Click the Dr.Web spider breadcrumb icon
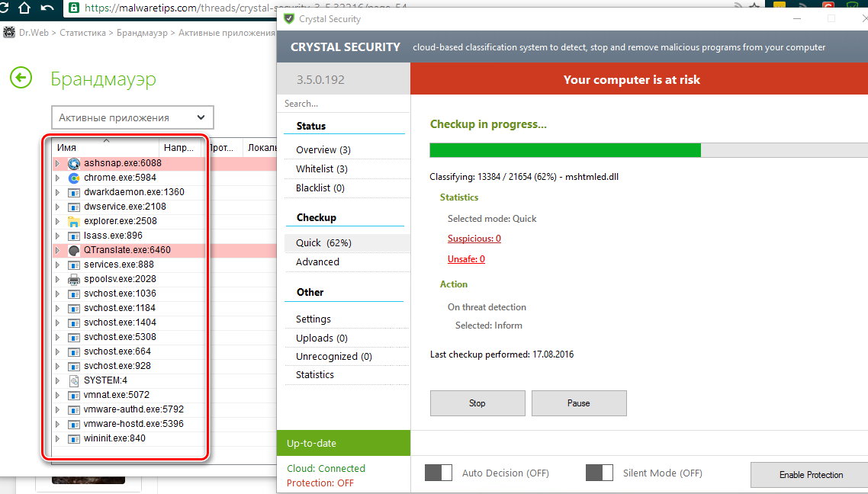Viewport: 868px width, 494px height. tap(9, 33)
